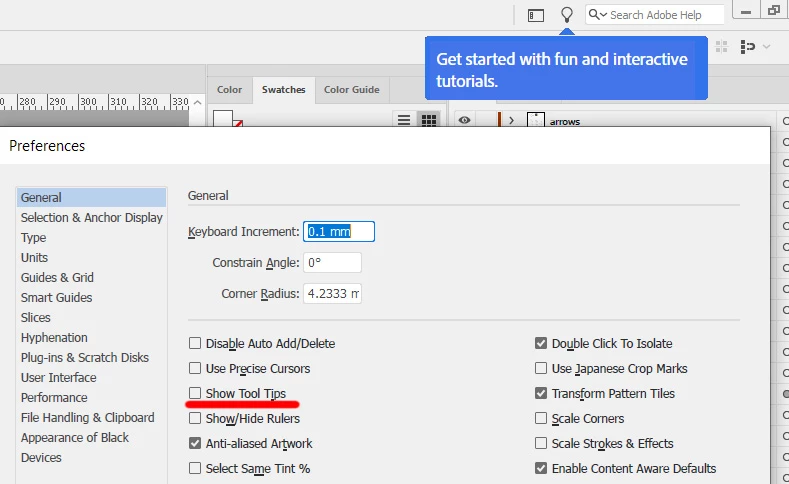Switch Swatches panel to thumbnail view
This screenshot has width=789, height=484.
(x=429, y=120)
